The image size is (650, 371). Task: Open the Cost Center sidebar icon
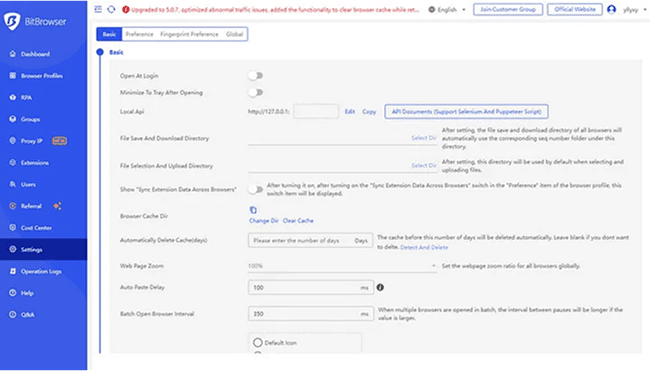(x=12, y=228)
